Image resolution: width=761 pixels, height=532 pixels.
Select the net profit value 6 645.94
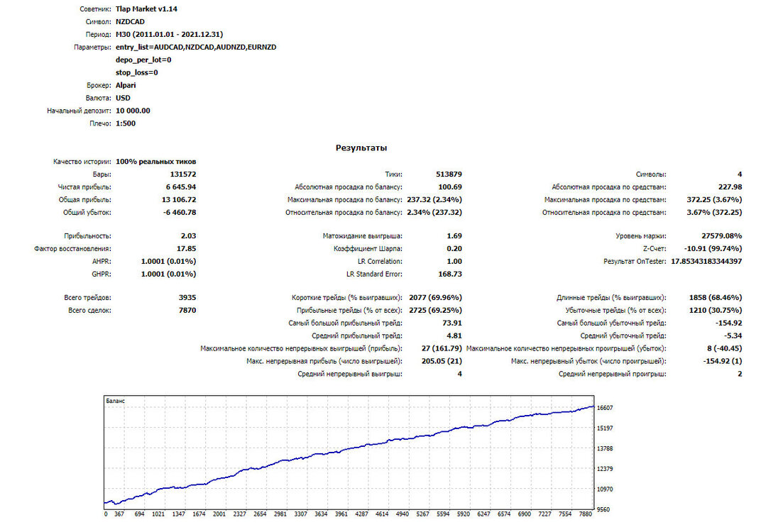click(x=181, y=187)
